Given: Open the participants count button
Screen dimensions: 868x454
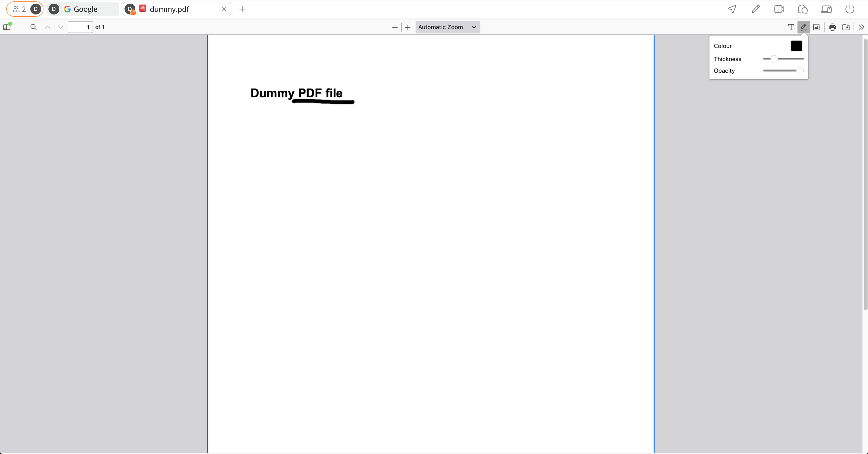Looking at the screenshot, I should [19, 9].
